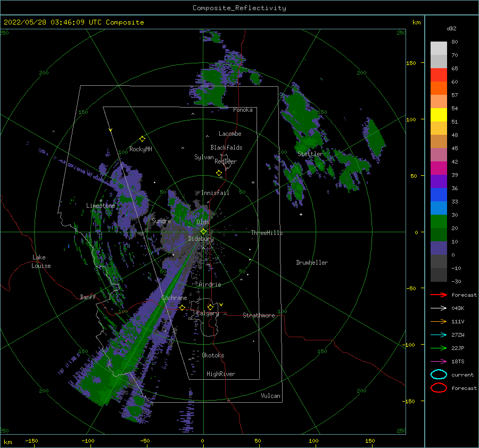This screenshot has width=479, height=448.
Task: Click the Olds town label
Action: (x=203, y=222)
